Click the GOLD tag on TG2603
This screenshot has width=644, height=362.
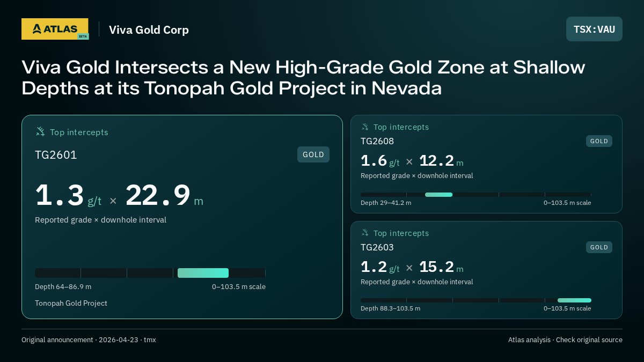click(x=599, y=247)
